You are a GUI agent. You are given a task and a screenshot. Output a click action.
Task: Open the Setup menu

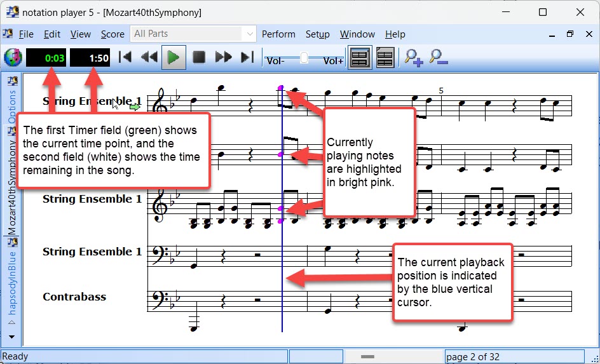pyautogui.click(x=318, y=34)
